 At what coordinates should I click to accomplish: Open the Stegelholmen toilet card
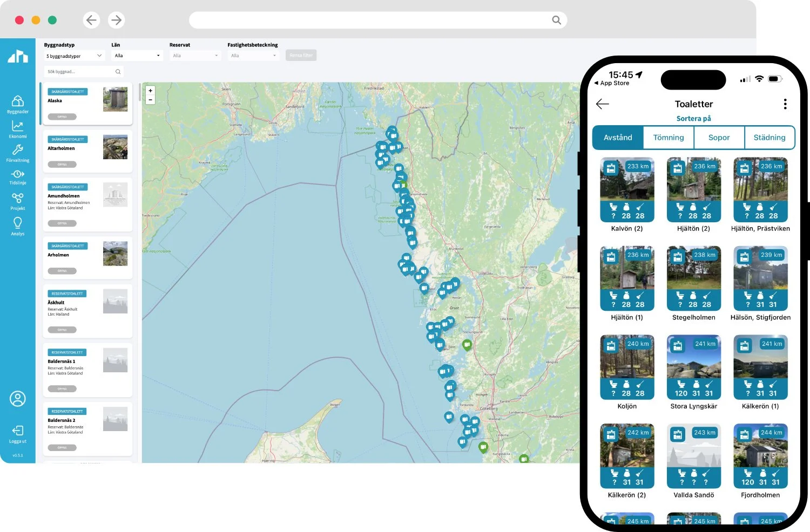[693, 284]
